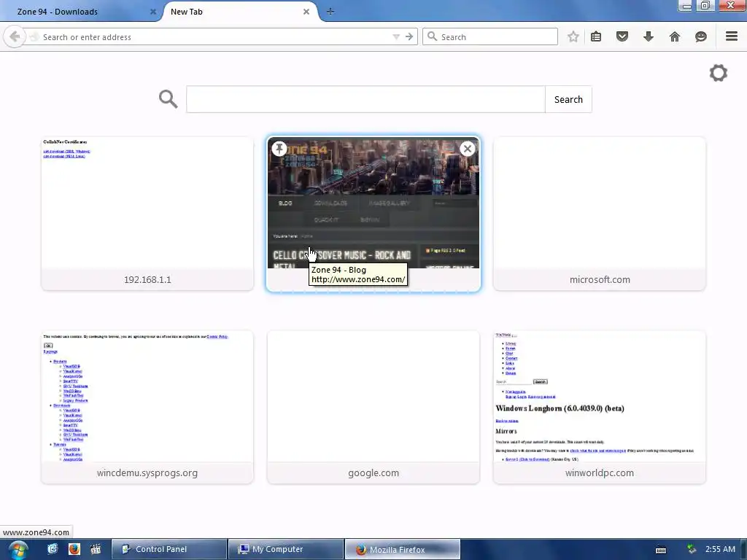Close the New Tab tab
This screenshot has height=560, width=747.
306,12
